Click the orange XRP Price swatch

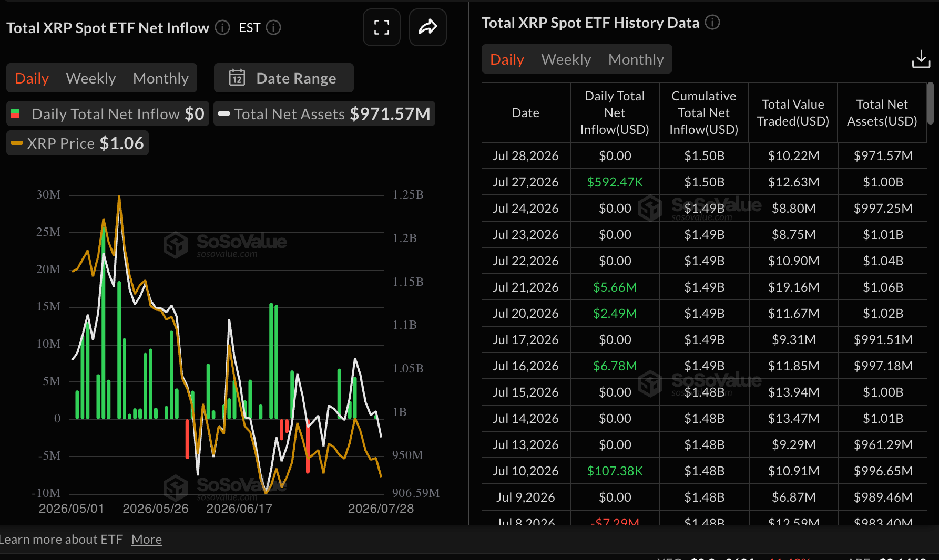click(x=17, y=143)
